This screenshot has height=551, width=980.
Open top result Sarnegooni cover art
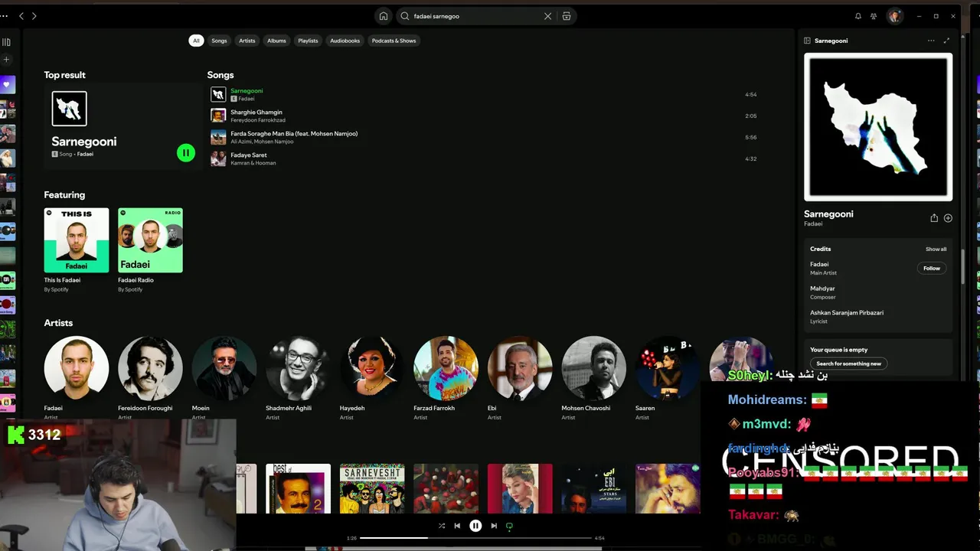coord(69,109)
